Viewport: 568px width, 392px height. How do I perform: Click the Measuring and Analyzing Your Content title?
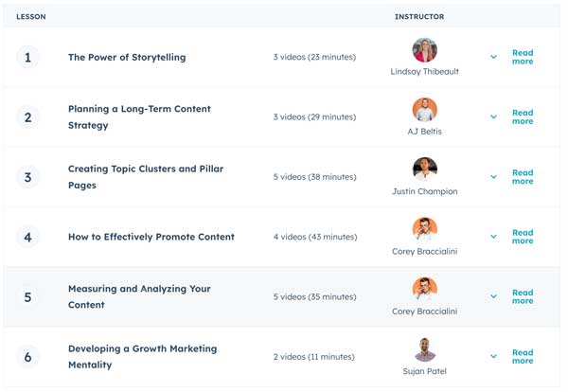(138, 296)
